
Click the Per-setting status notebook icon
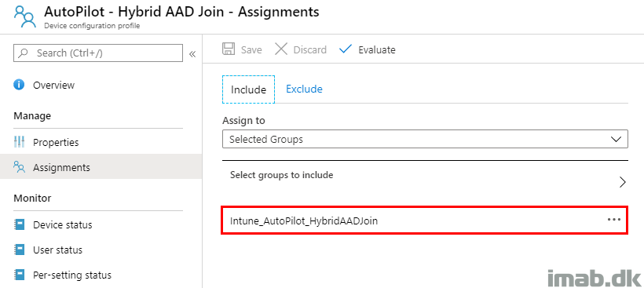click(20, 275)
